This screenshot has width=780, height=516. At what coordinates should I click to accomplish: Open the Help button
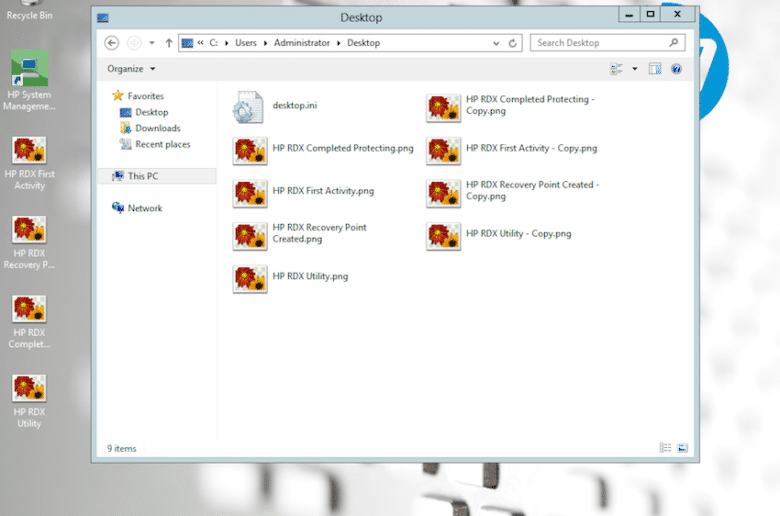[x=676, y=69]
